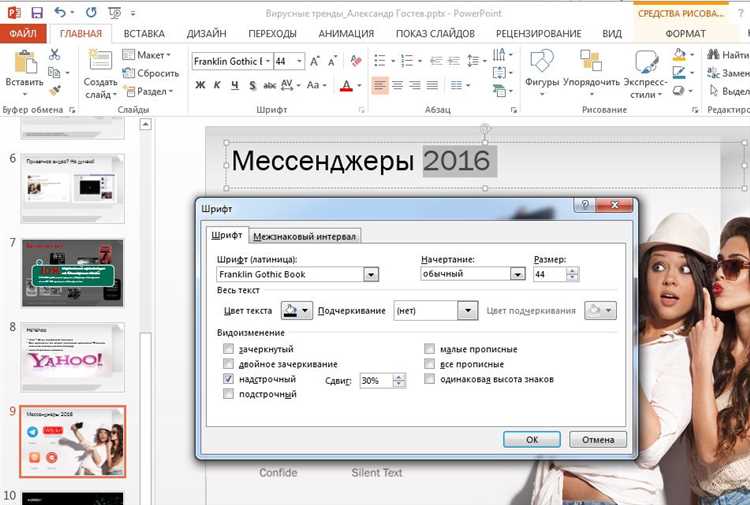Redo using the repeat arrow icon
The image size is (750, 505).
point(91,12)
